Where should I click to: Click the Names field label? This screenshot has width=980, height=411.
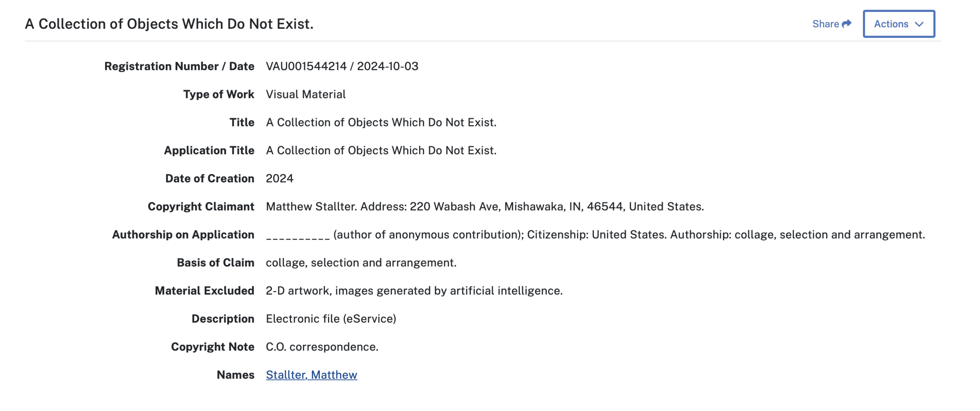(x=236, y=375)
